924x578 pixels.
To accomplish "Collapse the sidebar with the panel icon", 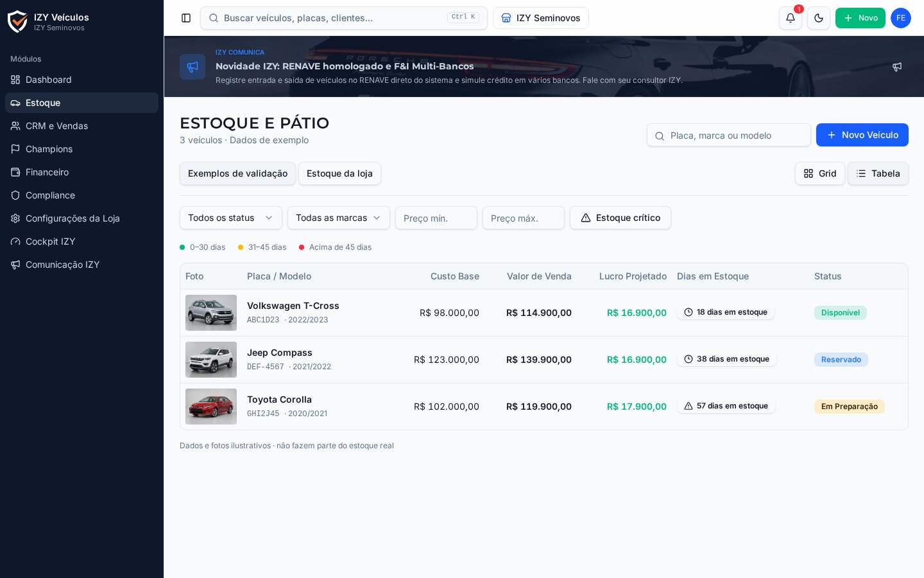I will pos(186,18).
